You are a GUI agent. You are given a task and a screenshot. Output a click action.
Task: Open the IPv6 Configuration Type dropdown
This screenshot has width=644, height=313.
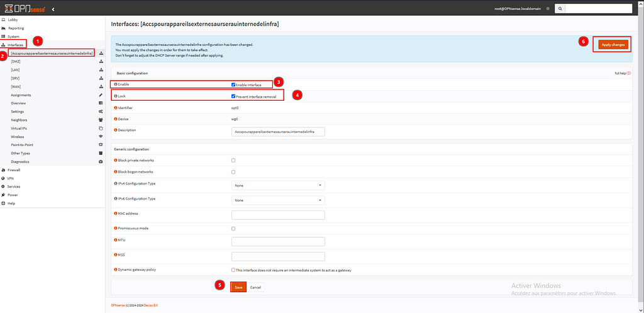click(x=278, y=200)
